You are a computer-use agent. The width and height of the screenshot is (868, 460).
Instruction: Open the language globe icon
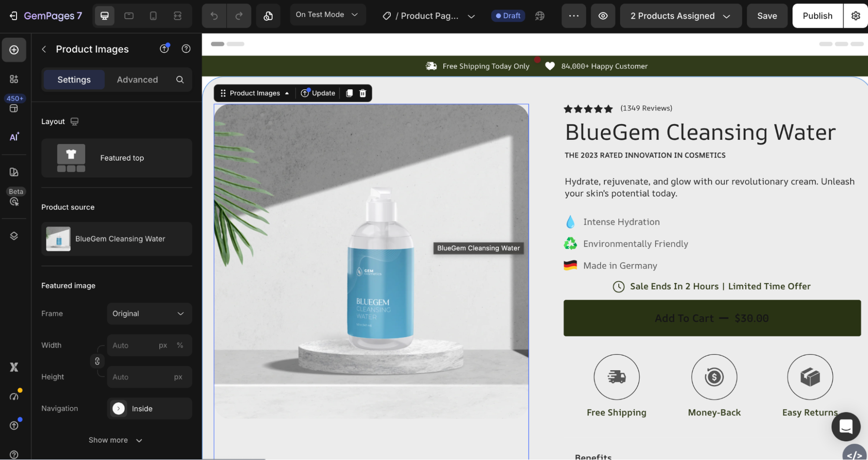[x=540, y=16]
